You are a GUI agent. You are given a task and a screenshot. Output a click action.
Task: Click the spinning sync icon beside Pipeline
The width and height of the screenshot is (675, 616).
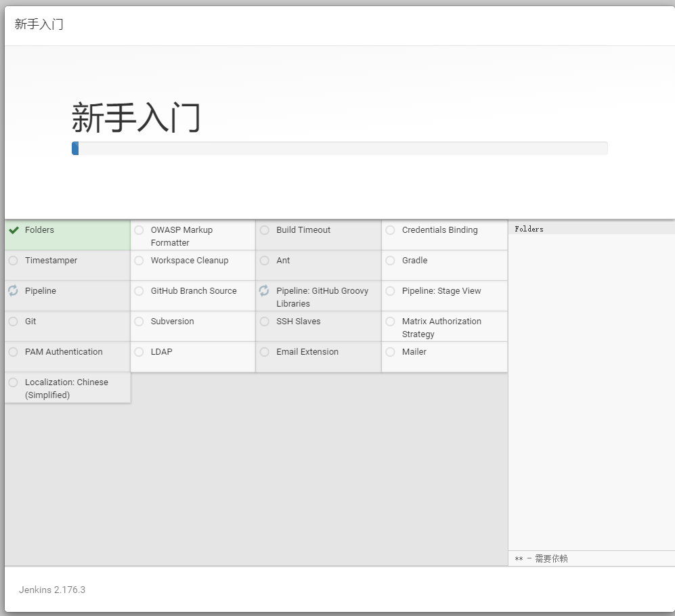(14, 290)
